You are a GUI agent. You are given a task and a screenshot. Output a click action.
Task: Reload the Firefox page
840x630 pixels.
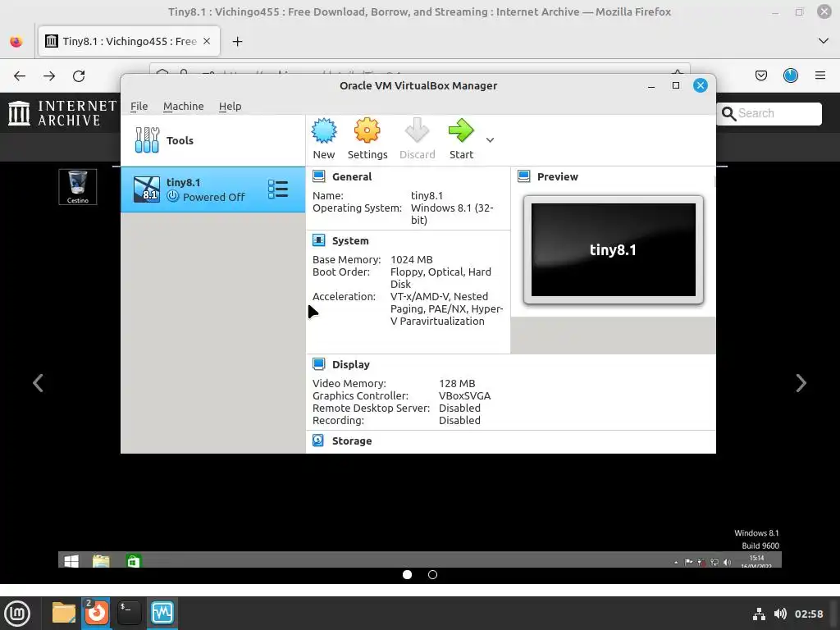click(79, 76)
